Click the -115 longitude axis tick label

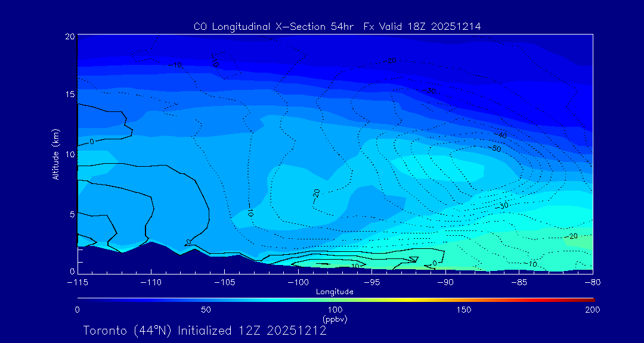tap(78, 283)
